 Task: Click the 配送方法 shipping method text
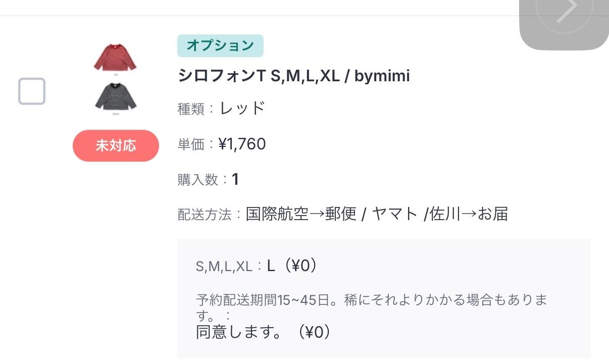tap(377, 214)
